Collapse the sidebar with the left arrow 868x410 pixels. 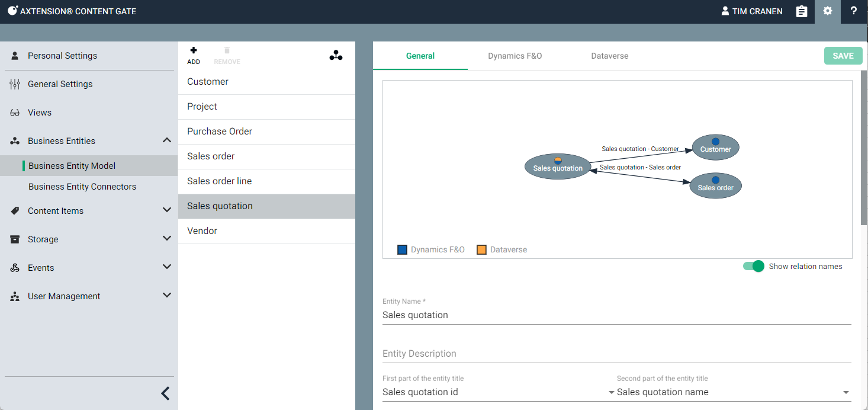[166, 393]
